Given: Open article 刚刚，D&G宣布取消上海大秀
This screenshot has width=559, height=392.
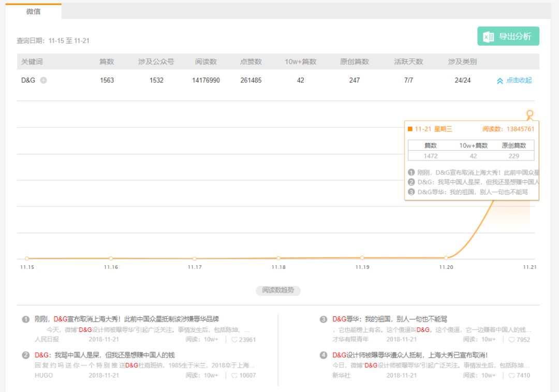Looking at the screenshot, I should 127,319.
